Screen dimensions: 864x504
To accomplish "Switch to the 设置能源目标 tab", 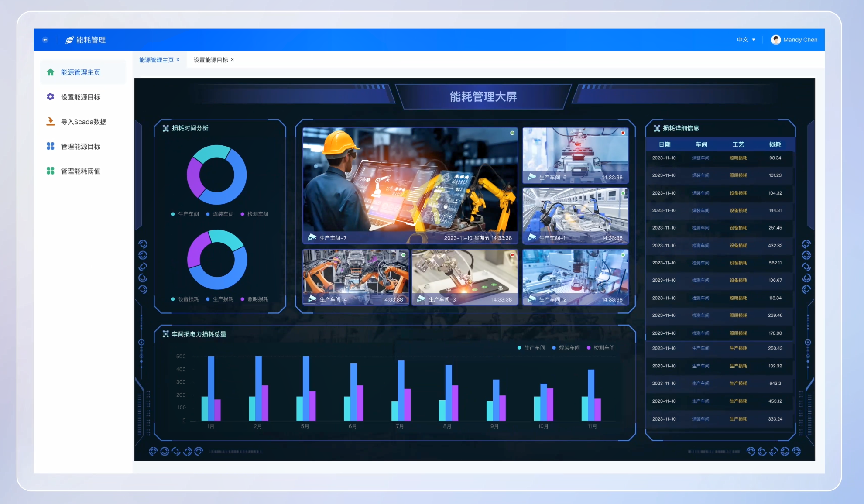I will [210, 60].
